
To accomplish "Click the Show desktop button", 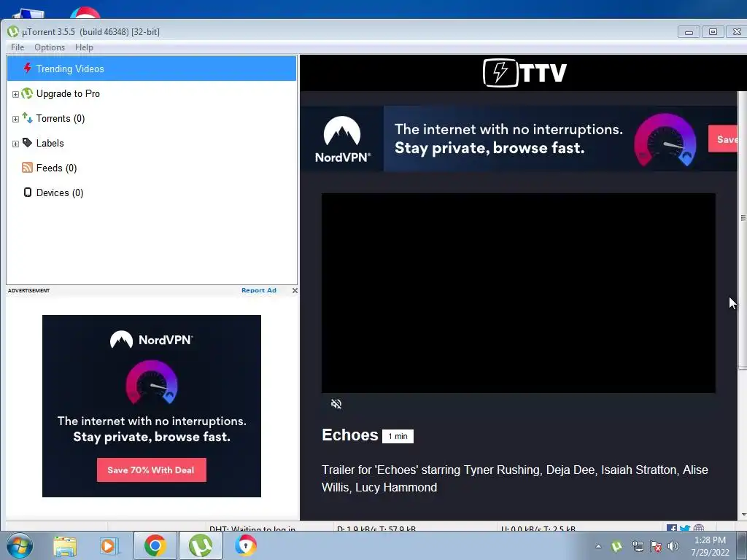I will [x=743, y=545].
